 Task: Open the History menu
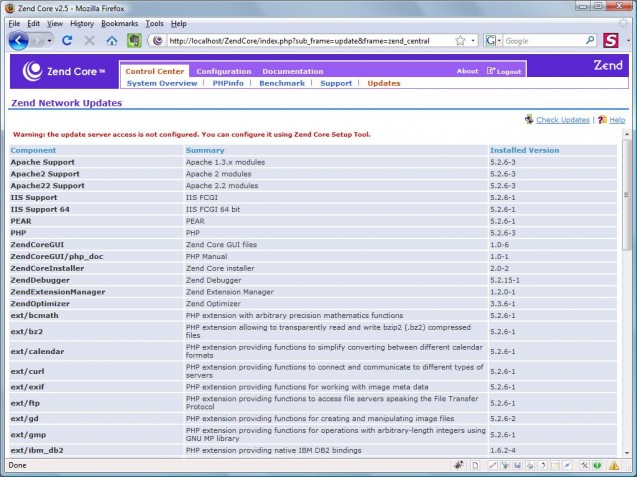82,24
